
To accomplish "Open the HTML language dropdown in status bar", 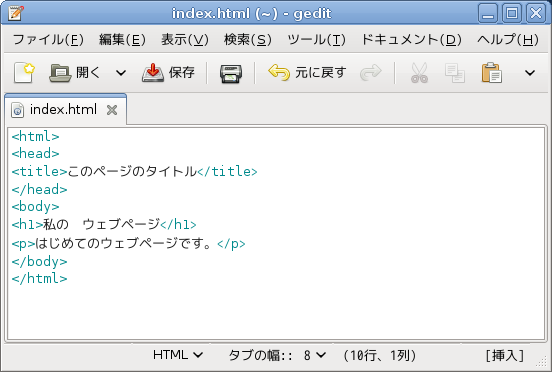I will pyautogui.click(x=178, y=355).
